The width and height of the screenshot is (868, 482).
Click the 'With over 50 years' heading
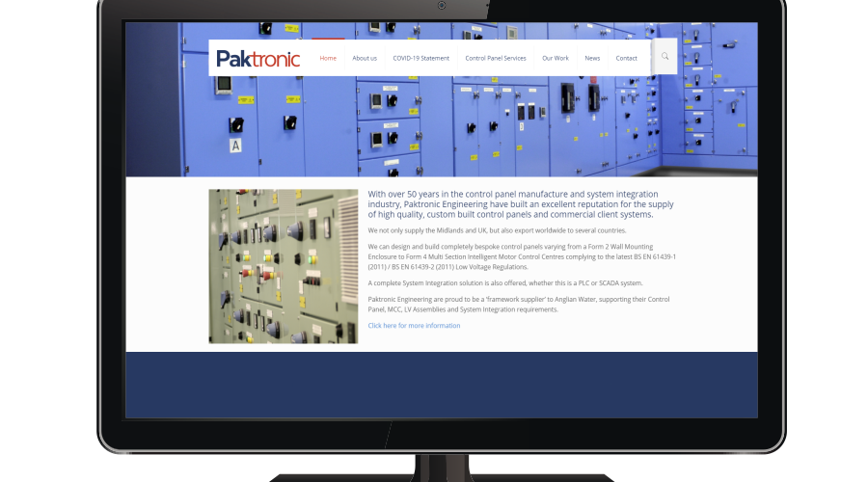click(x=521, y=204)
